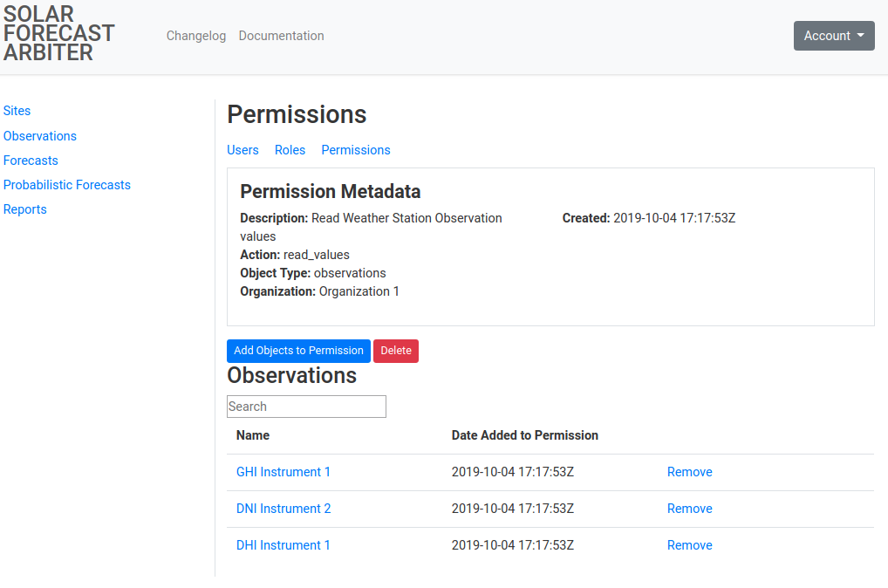The image size is (888, 588).
Task: Open the Account dropdown menu
Action: [x=833, y=36]
